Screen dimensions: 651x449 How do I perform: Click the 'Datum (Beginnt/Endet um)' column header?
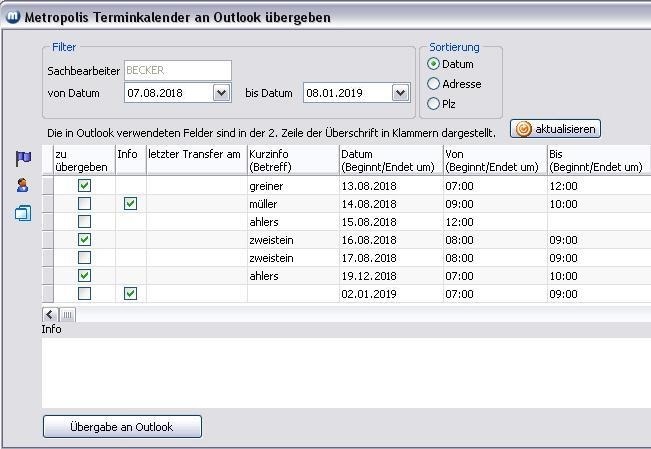[x=389, y=160]
